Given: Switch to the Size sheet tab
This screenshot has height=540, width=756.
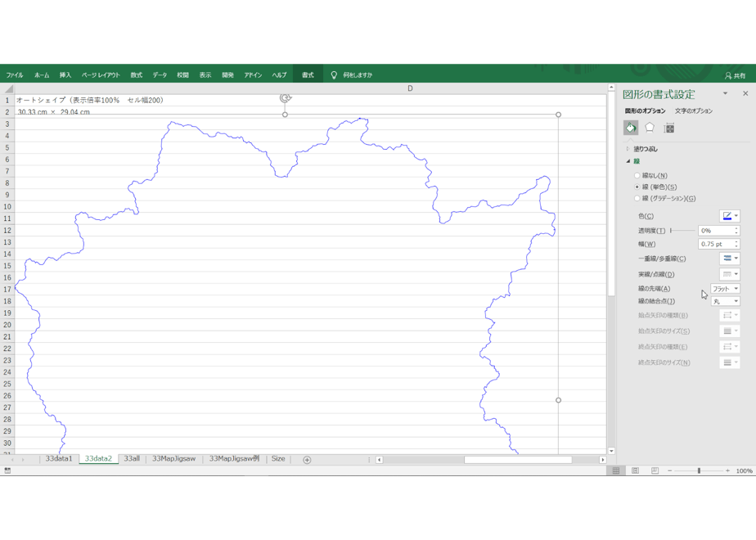Looking at the screenshot, I should tap(278, 458).
